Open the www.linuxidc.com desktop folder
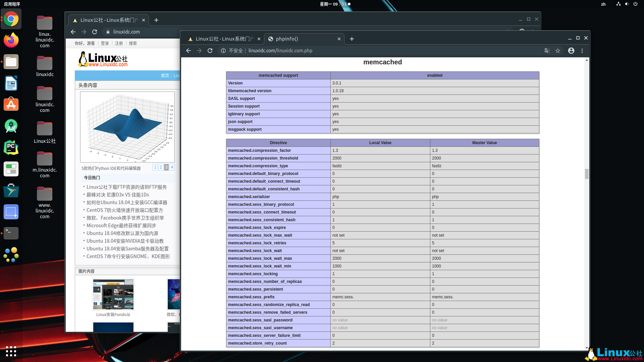This screenshot has width=644, height=362. coord(45,203)
